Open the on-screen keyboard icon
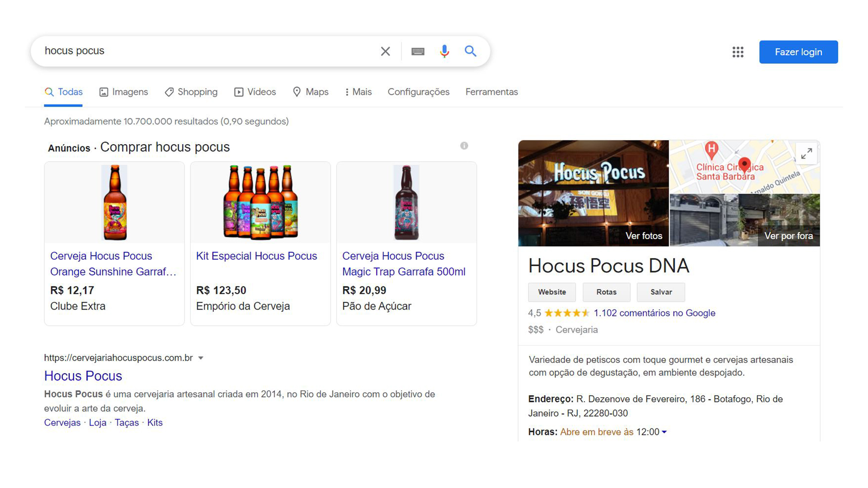Image resolution: width=868 pixels, height=488 pixels. [x=418, y=52]
